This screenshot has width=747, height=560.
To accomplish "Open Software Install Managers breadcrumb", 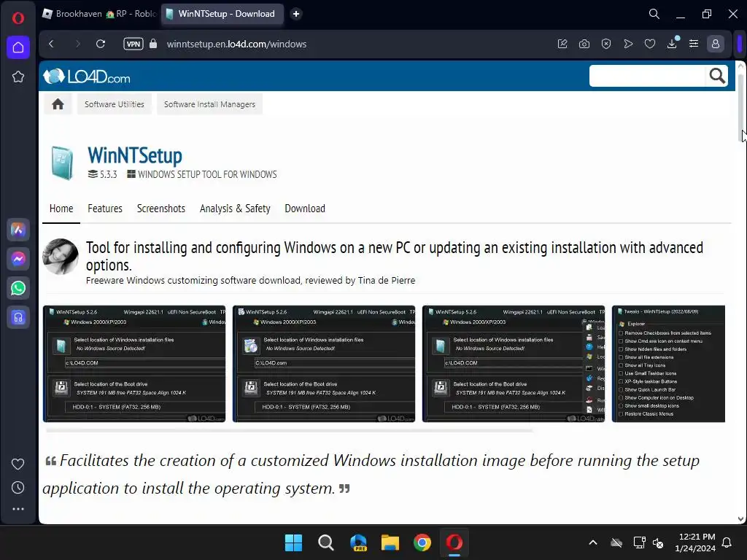I will [209, 104].
